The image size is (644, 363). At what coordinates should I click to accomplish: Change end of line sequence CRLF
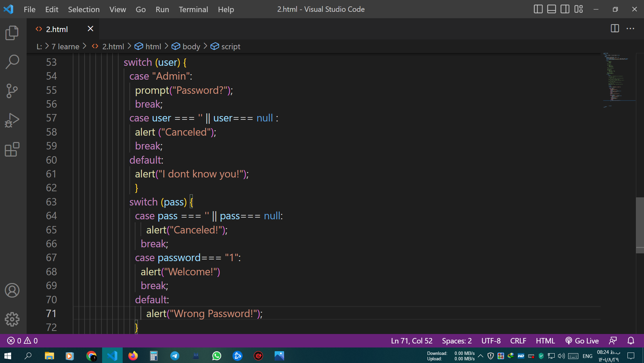tap(518, 341)
